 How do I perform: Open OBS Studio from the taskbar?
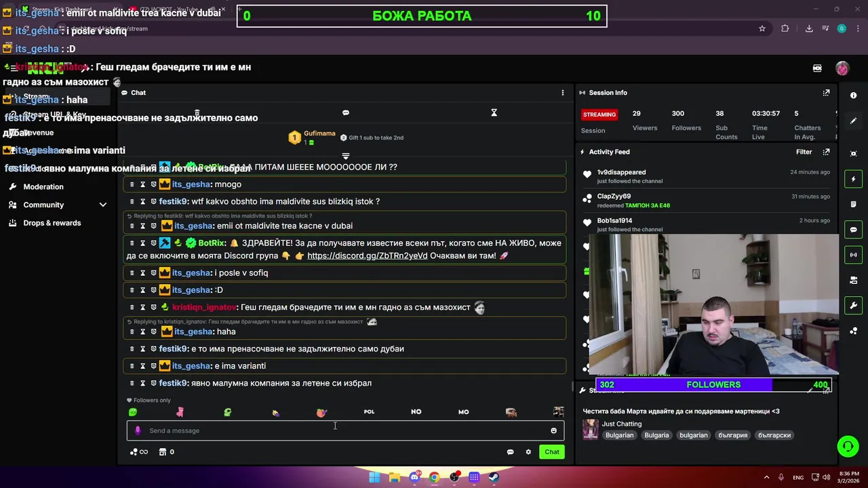click(x=454, y=477)
